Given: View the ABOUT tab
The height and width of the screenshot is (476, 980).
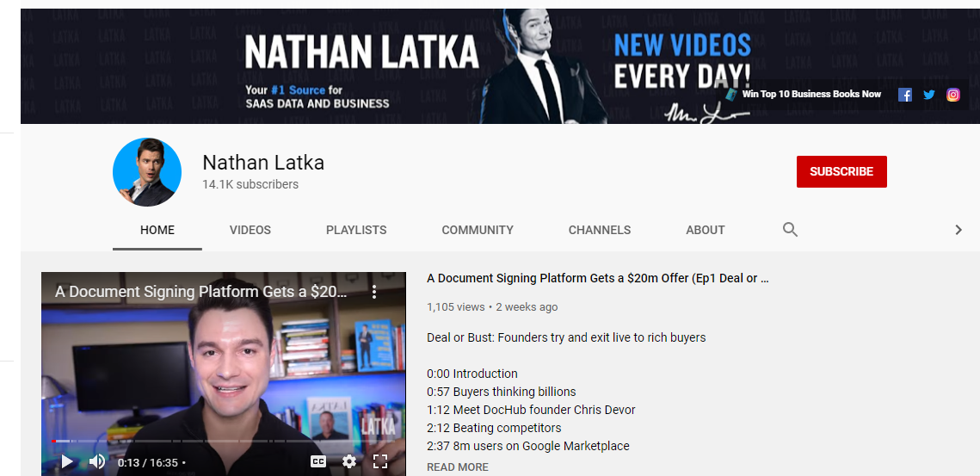Looking at the screenshot, I should pyautogui.click(x=705, y=230).
